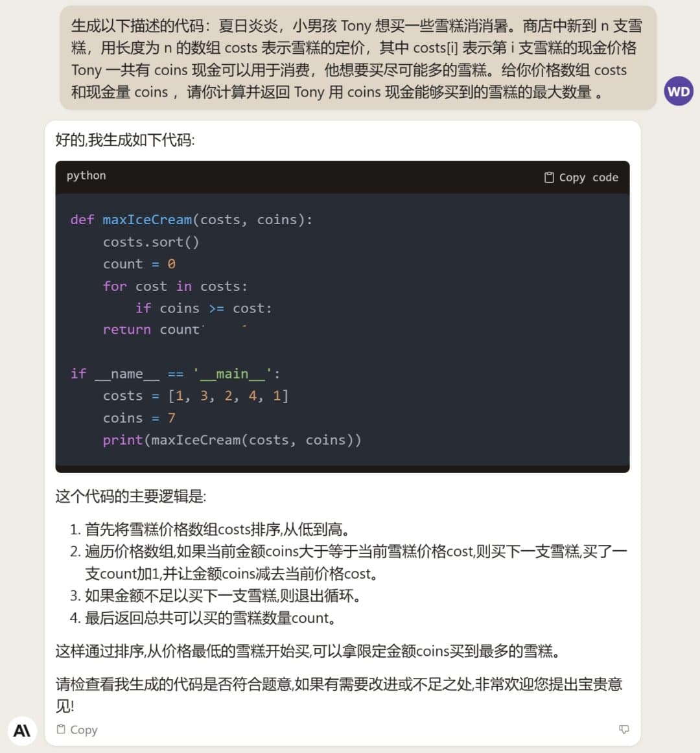Viewport: 700px width, 753px height.
Task: Click the python language label
Action: point(86,176)
